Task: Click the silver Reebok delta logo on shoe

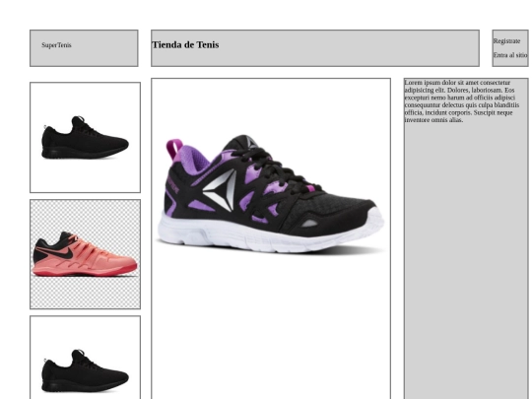Action: tap(220, 190)
